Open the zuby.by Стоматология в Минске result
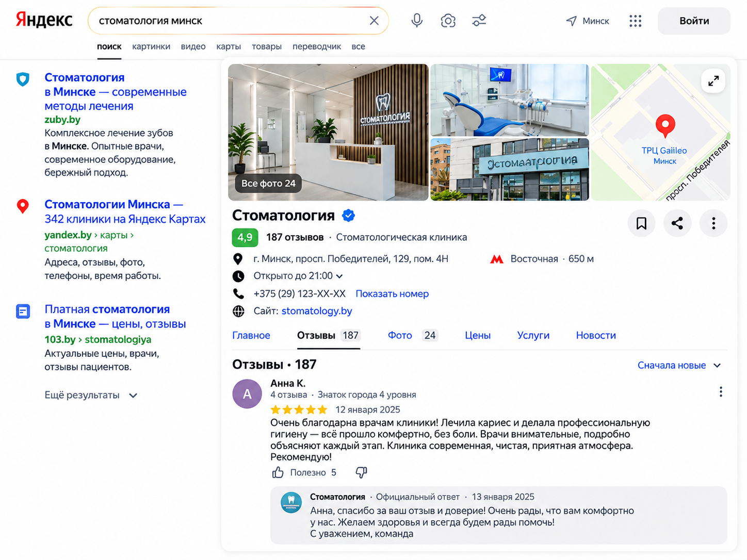Screen dimensions: 747x560 (116, 92)
